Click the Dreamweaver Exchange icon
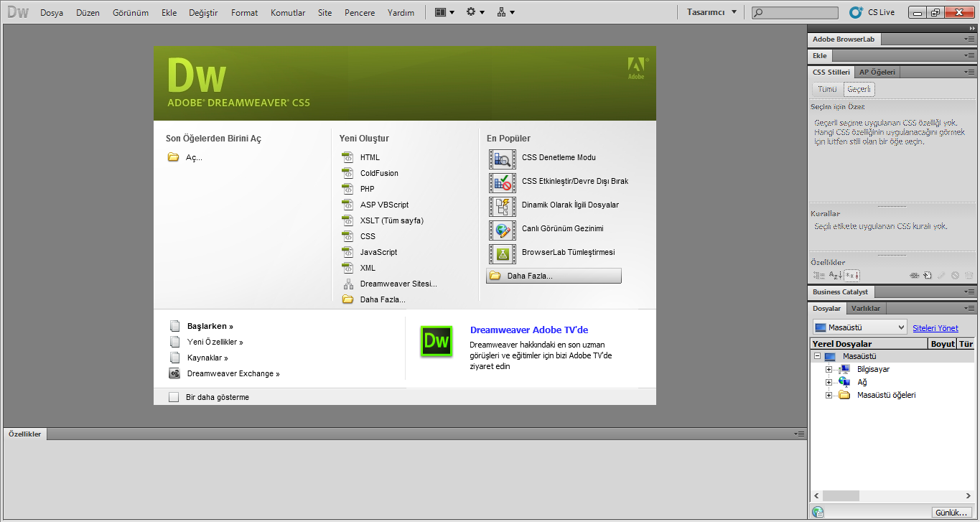 [174, 373]
